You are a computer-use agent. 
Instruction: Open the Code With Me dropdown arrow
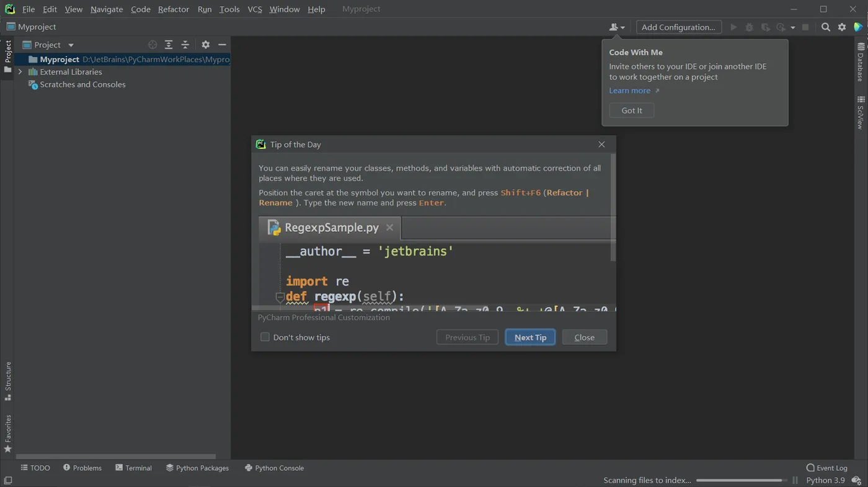(x=622, y=28)
